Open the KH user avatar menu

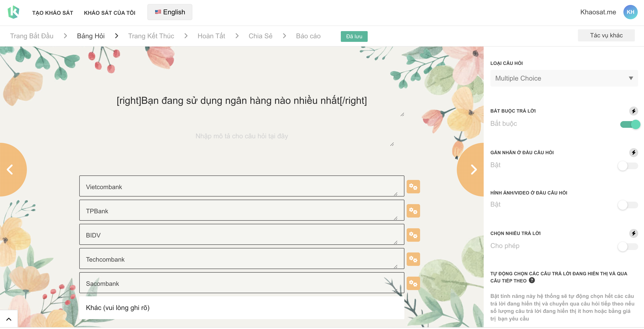point(630,12)
